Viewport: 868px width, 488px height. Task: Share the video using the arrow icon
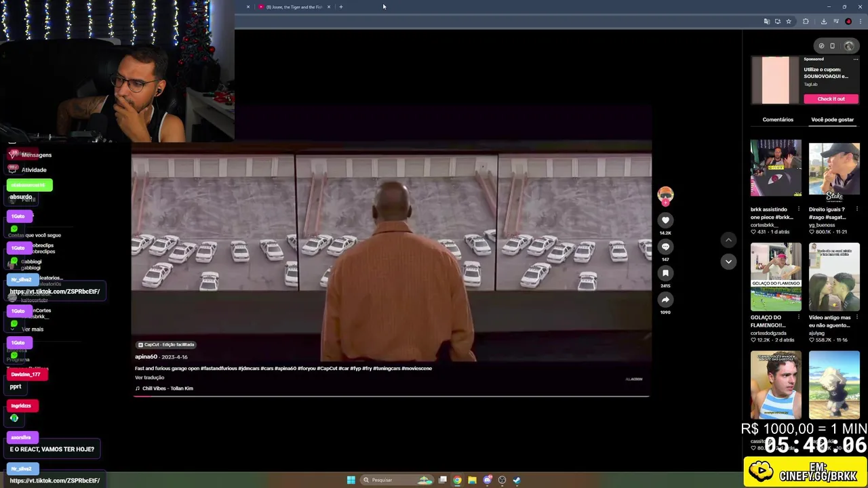[x=665, y=300]
